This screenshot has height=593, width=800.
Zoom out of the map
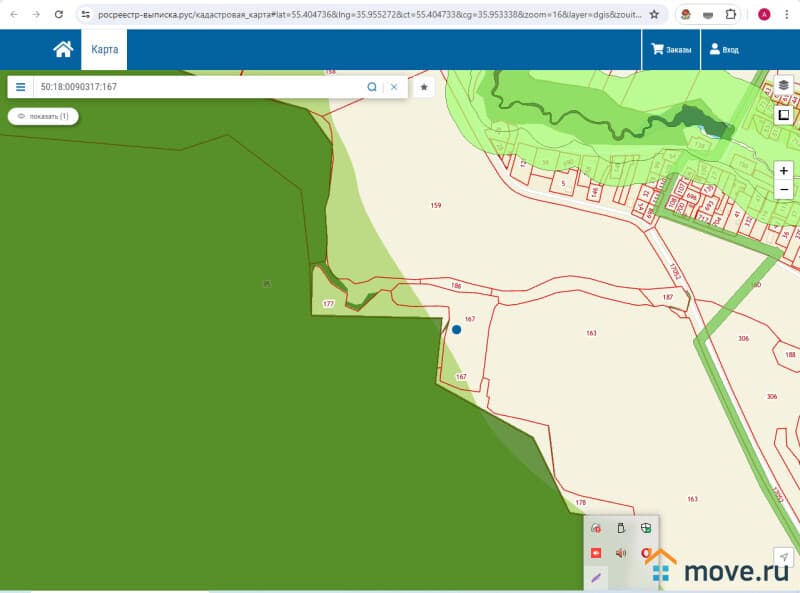tap(783, 190)
